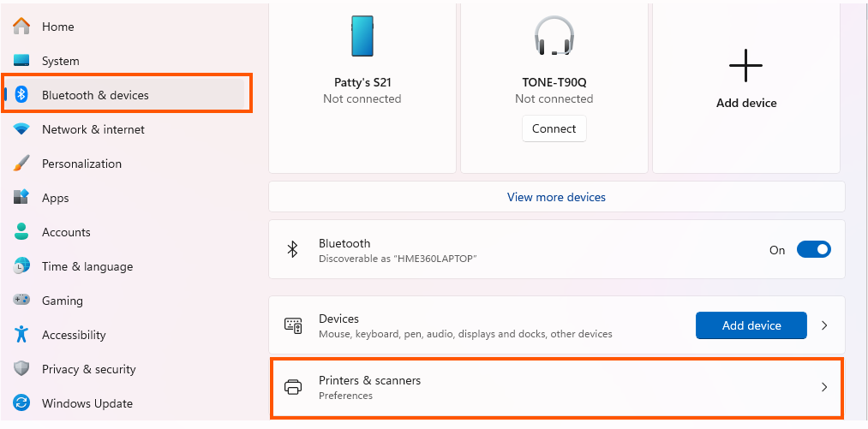This screenshot has width=868, height=429.
Task: Click the Accounts person icon
Action: coord(22,232)
